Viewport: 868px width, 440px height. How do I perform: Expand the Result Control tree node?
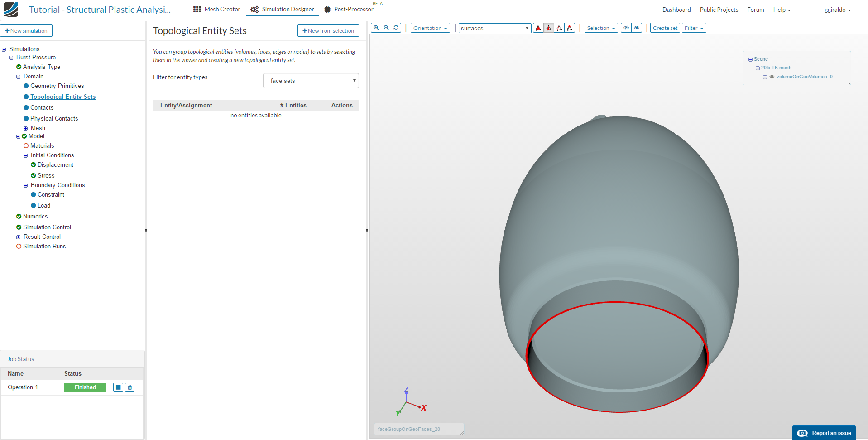tap(19, 237)
